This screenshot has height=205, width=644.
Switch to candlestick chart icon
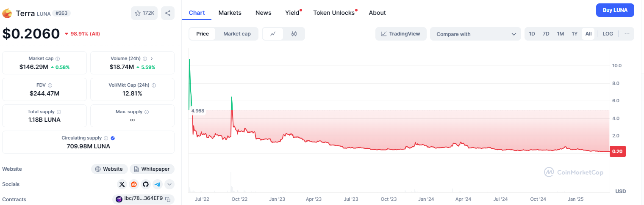[x=294, y=34]
